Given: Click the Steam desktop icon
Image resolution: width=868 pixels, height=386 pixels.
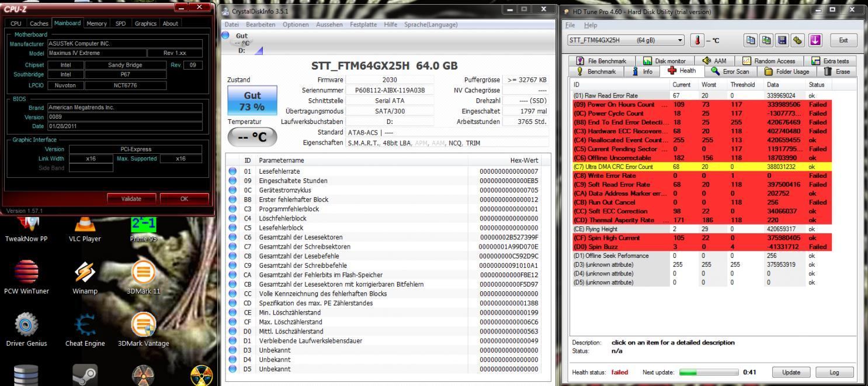Looking at the screenshot, I should (x=85, y=374).
